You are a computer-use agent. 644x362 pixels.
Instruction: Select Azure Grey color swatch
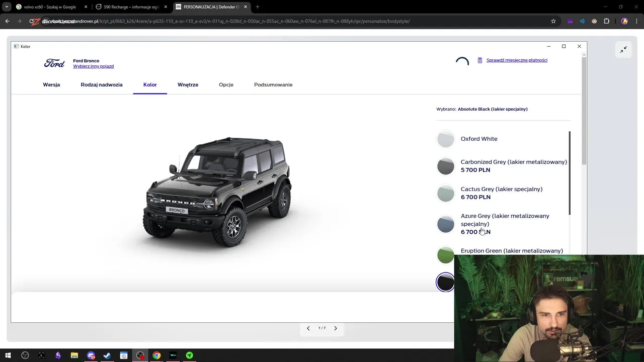[x=445, y=224]
